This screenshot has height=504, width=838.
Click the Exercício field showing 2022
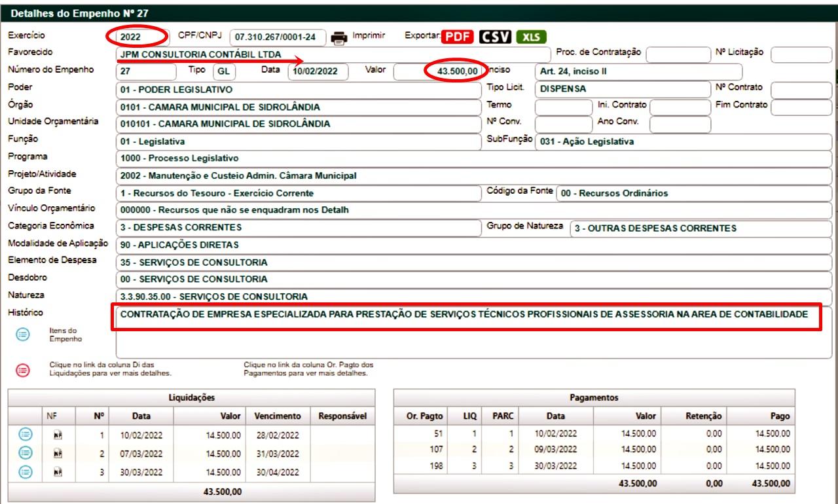(x=136, y=37)
